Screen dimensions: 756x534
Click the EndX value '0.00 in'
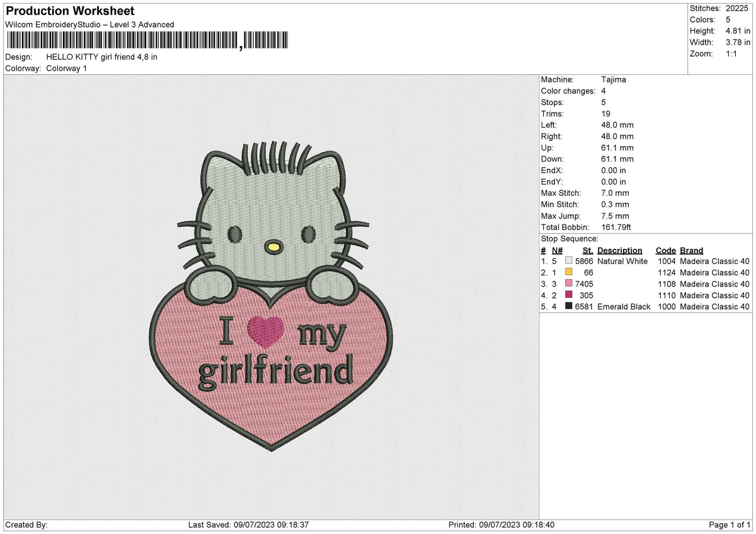[x=614, y=170]
